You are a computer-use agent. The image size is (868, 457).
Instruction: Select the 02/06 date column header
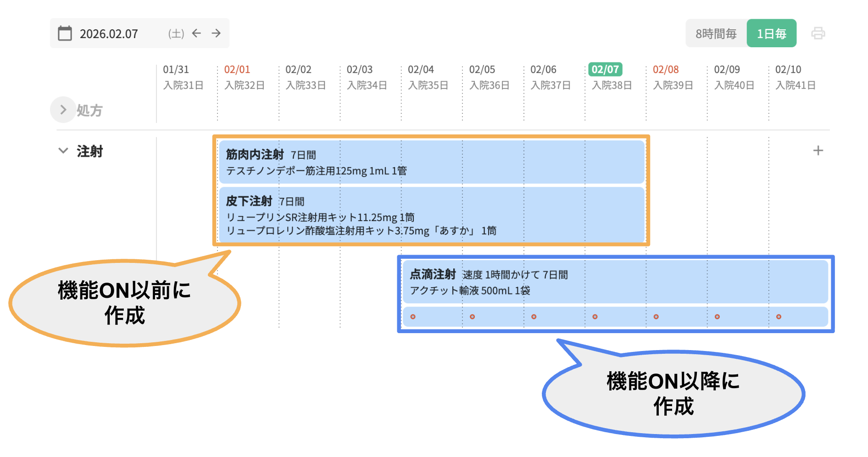543,70
